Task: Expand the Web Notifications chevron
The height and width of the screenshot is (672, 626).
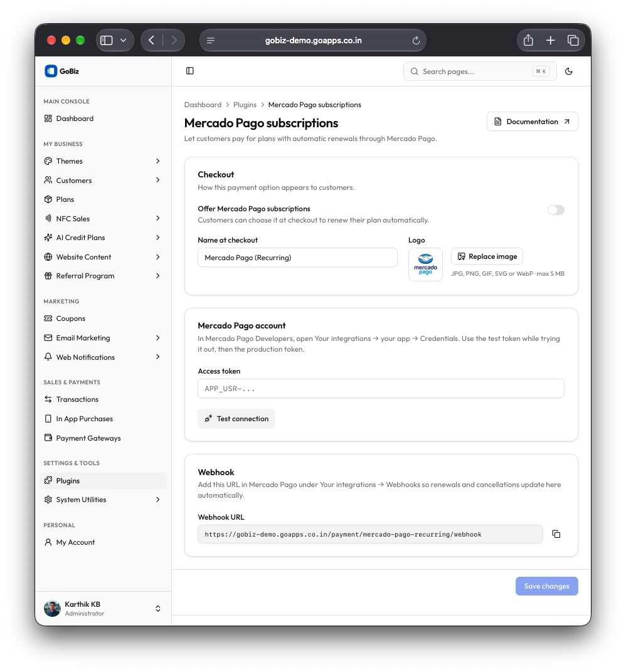Action: click(158, 357)
